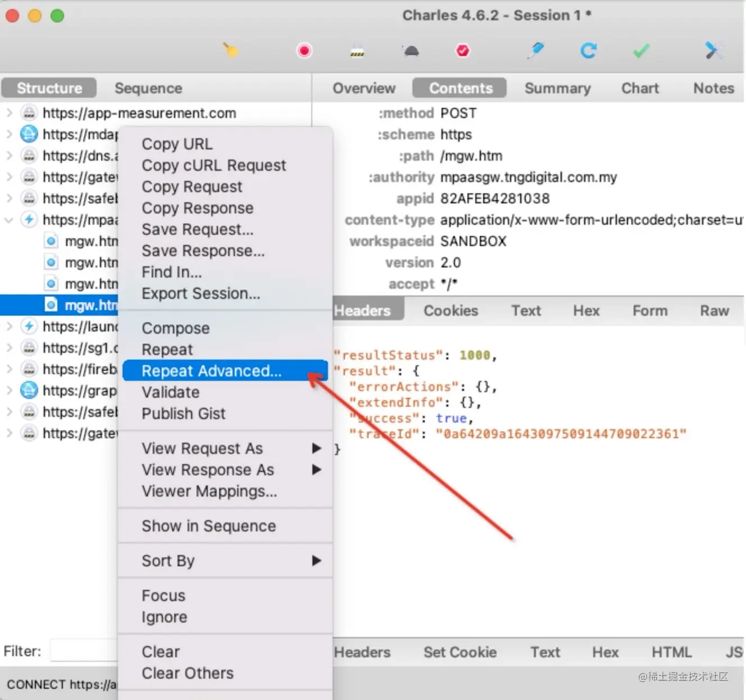Select the Cookies request tab

[x=451, y=311]
